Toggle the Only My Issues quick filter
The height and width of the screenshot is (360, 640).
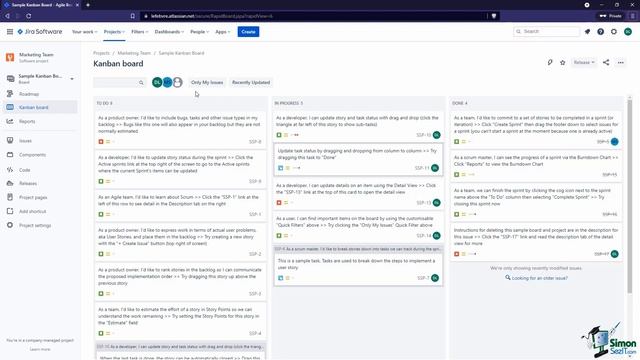[x=207, y=82]
